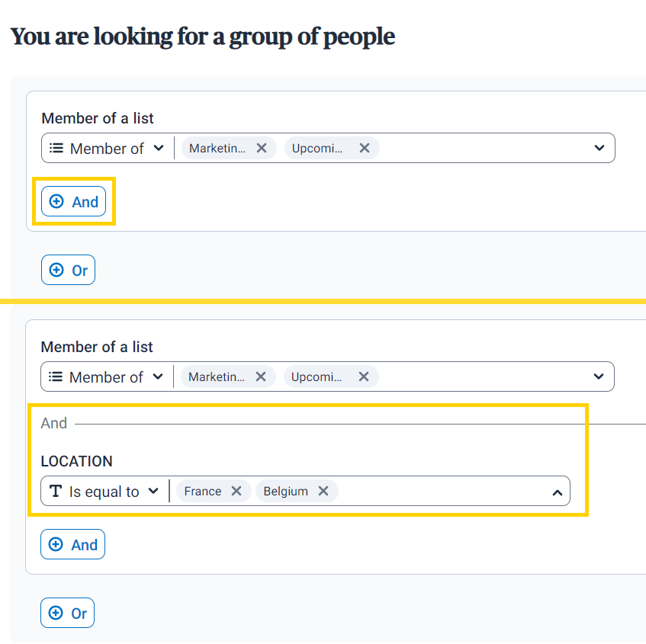Expand the second group's list selection chevron
Image resolution: width=646 pixels, height=644 pixels.
tap(599, 376)
